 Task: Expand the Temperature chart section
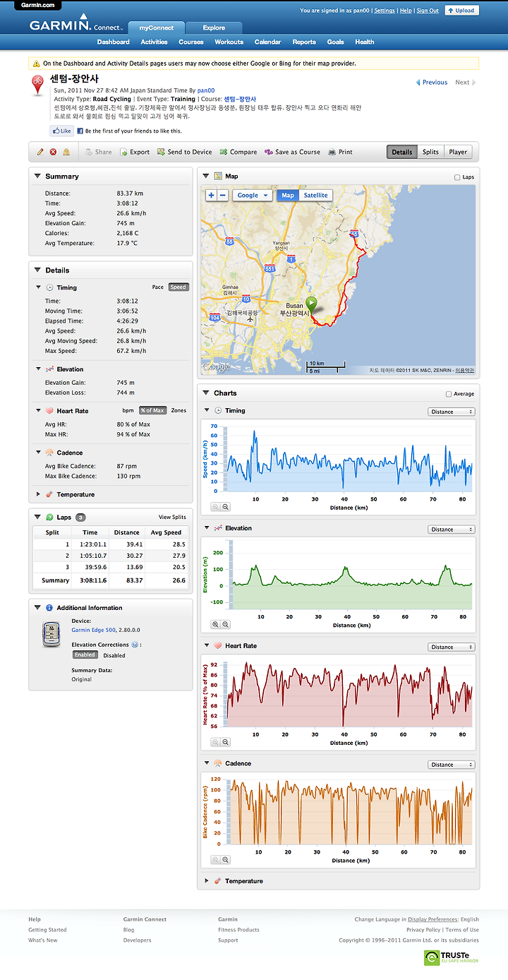pyautogui.click(x=207, y=881)
